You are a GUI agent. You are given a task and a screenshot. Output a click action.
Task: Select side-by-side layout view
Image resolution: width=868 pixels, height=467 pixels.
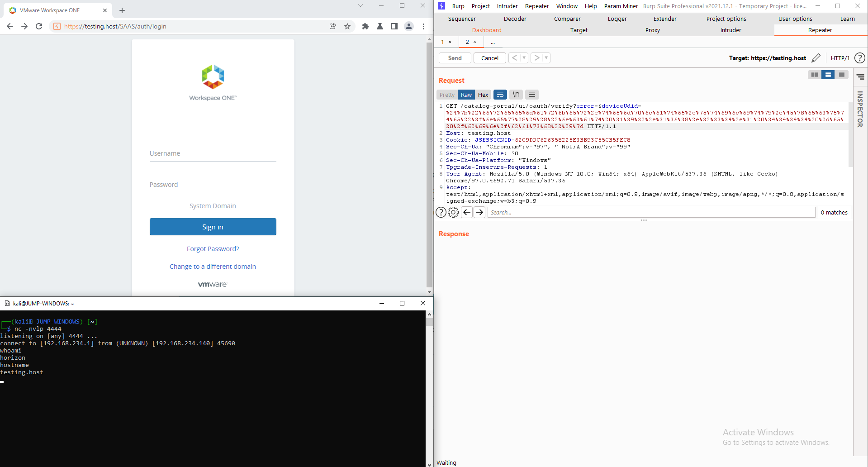point(815,75)
